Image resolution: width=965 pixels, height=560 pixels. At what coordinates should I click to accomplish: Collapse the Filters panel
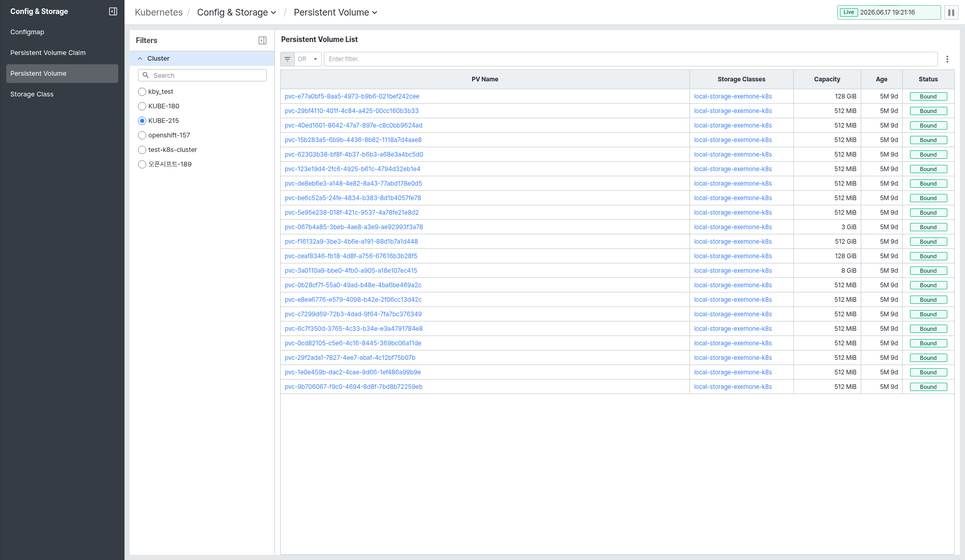point(263,40)
